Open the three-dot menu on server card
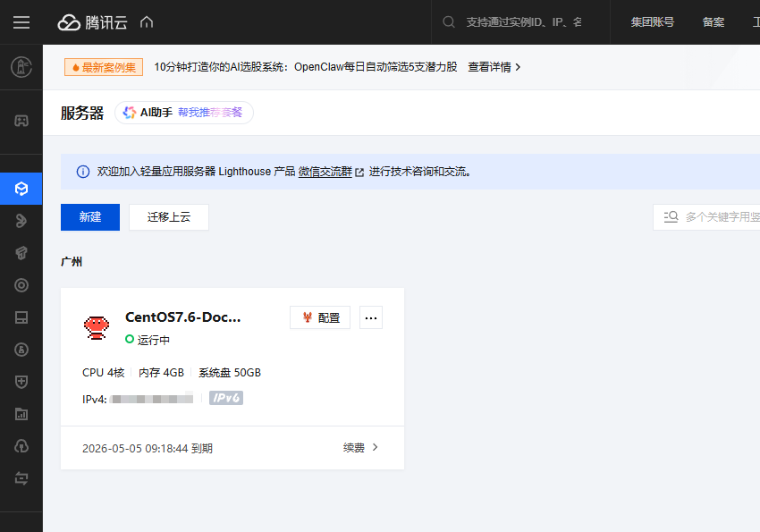Screen dimensions: 760x532 tap(371, 317)
